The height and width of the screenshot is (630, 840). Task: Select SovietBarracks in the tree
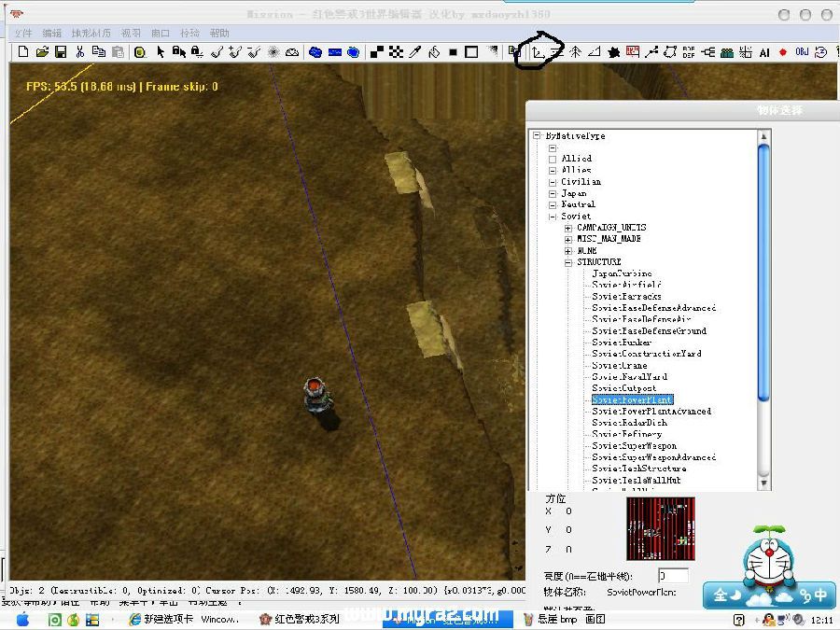click(626, 296)
